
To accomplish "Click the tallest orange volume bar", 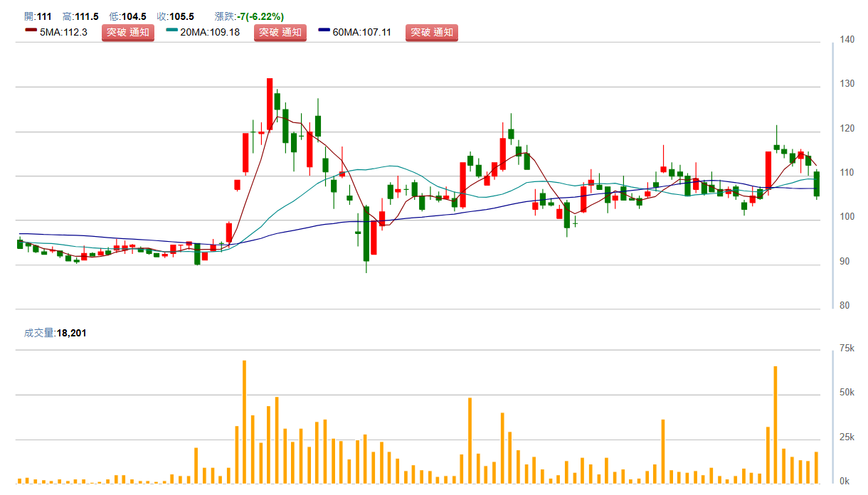I will pos(244,422).
